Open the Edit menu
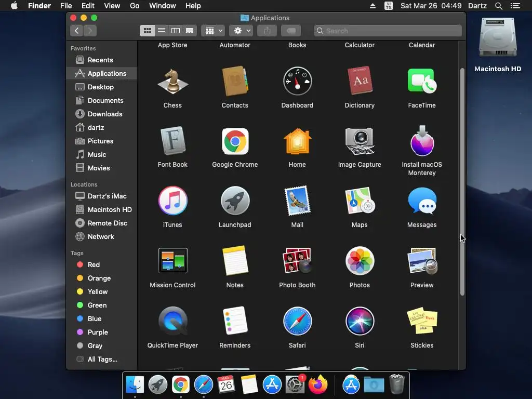Image resolution: width=532 pixels, height=399 pixels. point(88,6)
